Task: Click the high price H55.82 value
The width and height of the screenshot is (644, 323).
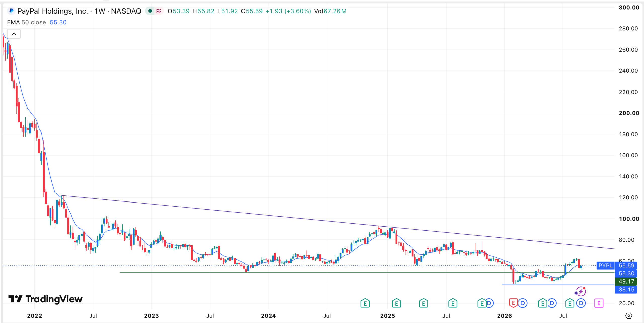Action: point(203,11)
